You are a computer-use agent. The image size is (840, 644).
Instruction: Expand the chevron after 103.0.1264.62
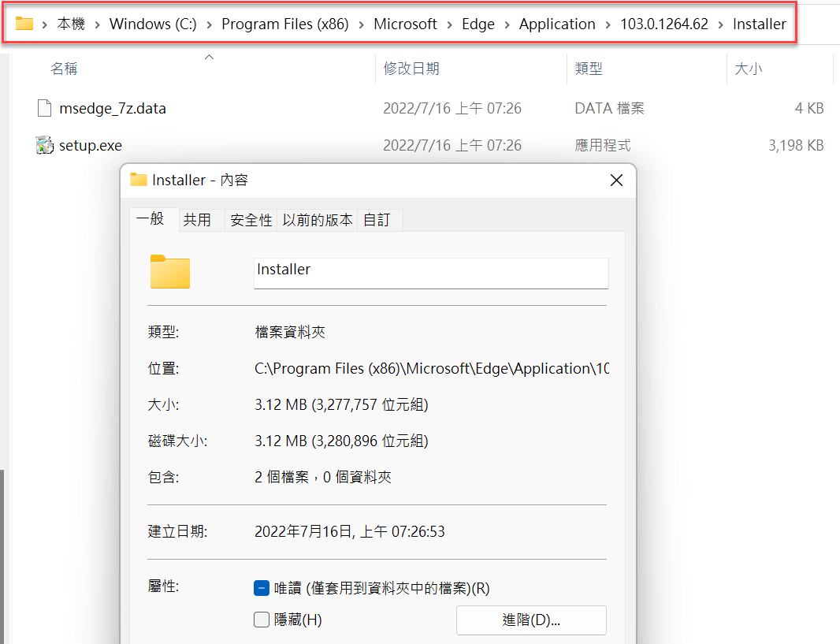pos(720,24)
